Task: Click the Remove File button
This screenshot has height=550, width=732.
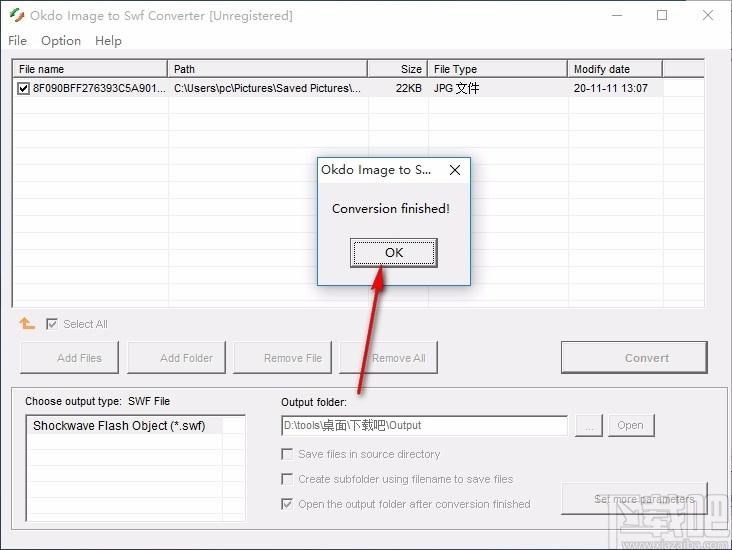Action: [282, 358]
